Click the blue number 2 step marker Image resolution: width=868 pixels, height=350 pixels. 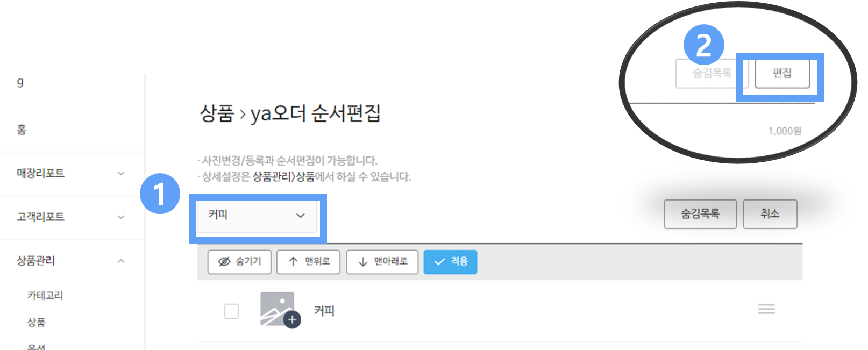(x=703, y=45)
